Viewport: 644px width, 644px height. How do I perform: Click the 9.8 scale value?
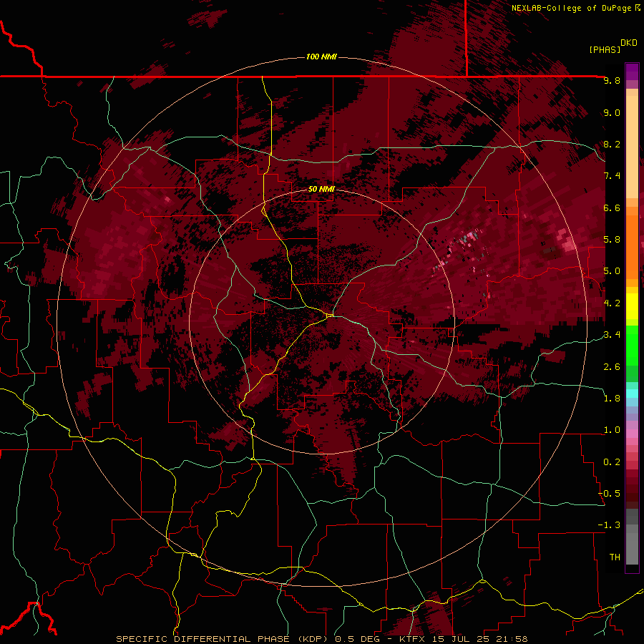612,80
